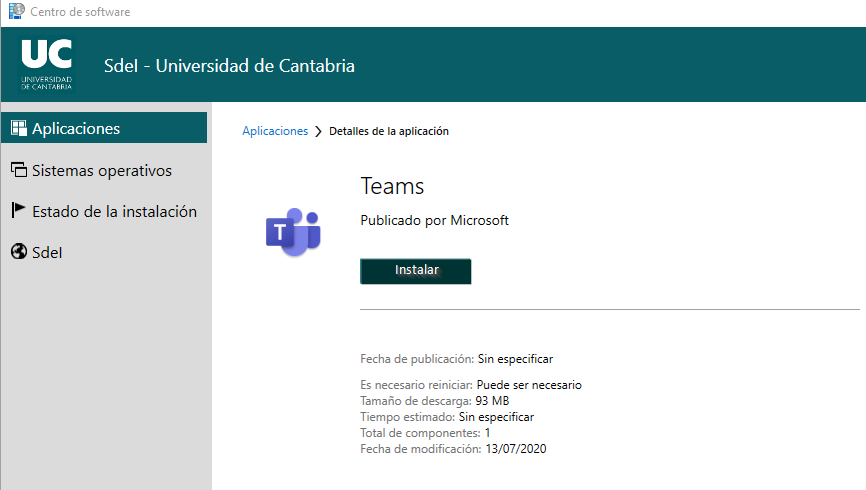Image resolution: width=866 pixels, height=490 pixels.
Task: Click the Universidad de Cantabria UC logo
Action: coord(46,64)
